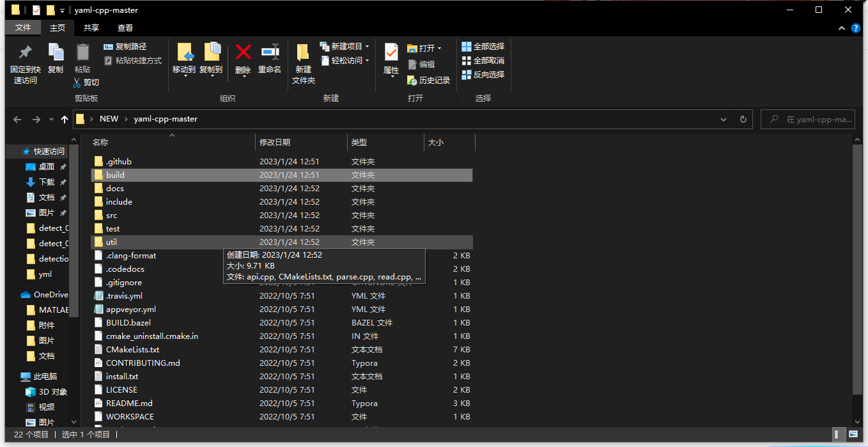Switch to the Home (主页) tab
This screenshot has width=868, height=447.
point(58,27)
